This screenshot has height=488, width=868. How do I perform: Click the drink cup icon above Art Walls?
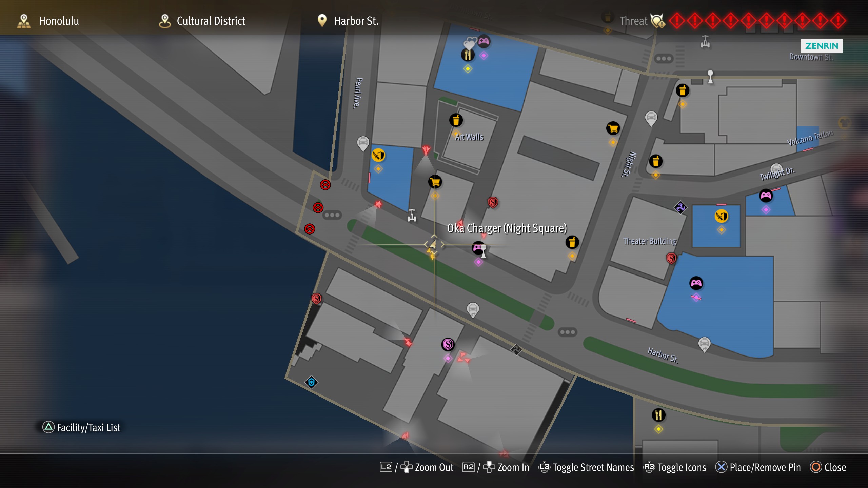pos(456,120)
